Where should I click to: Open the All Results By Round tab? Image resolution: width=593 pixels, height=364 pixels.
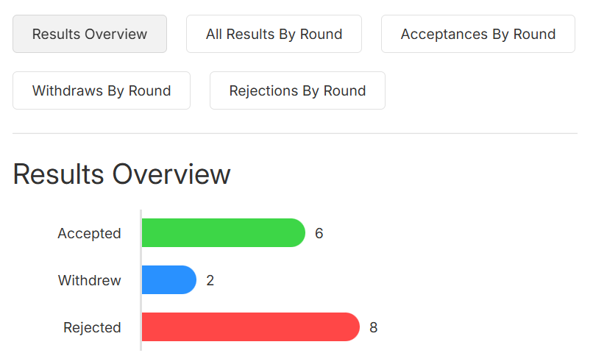274,34
